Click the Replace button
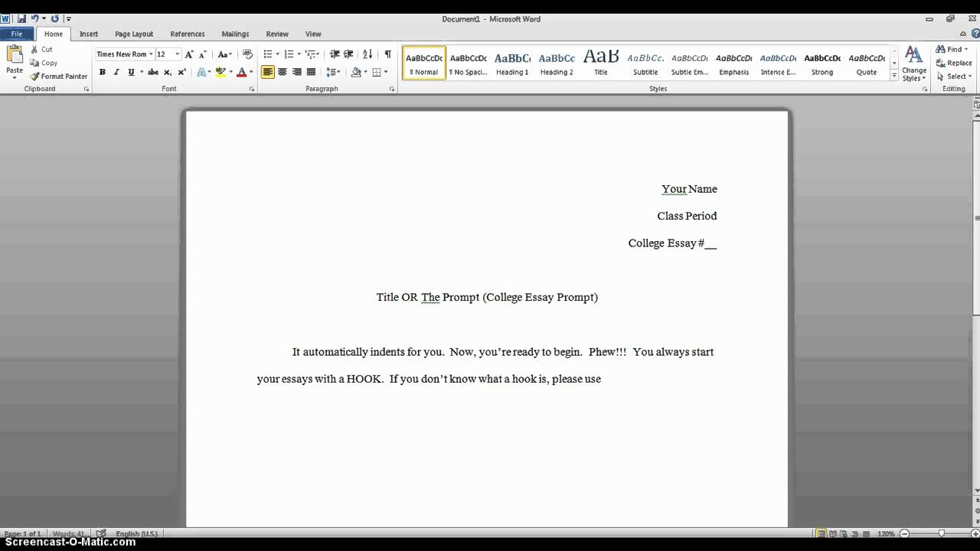The width and height of the screenshot is (980, 551). point(955,63)
